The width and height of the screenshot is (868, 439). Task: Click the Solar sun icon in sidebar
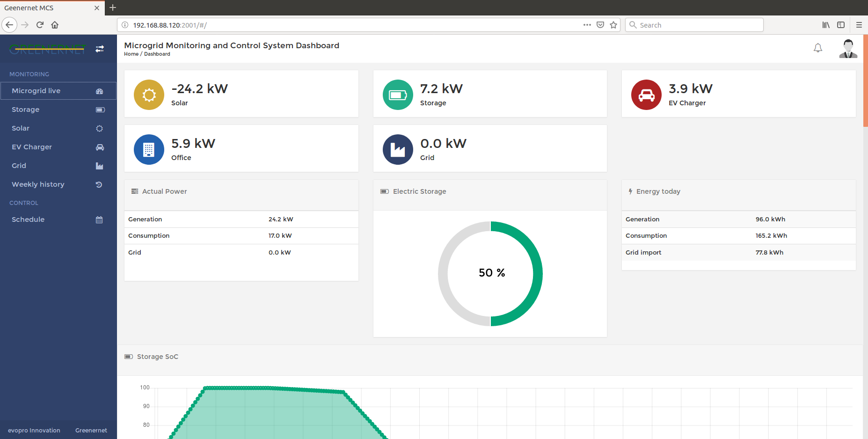pos(100,129)
